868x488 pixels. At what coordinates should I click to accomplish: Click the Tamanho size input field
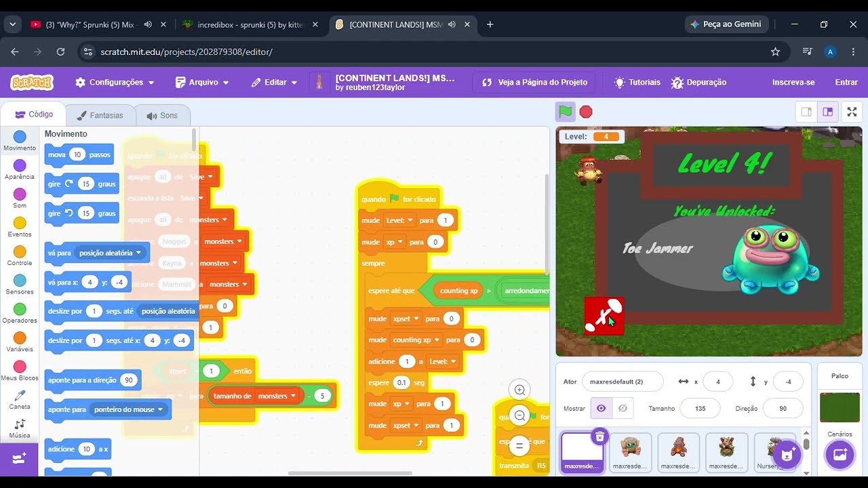click(701, 409)
